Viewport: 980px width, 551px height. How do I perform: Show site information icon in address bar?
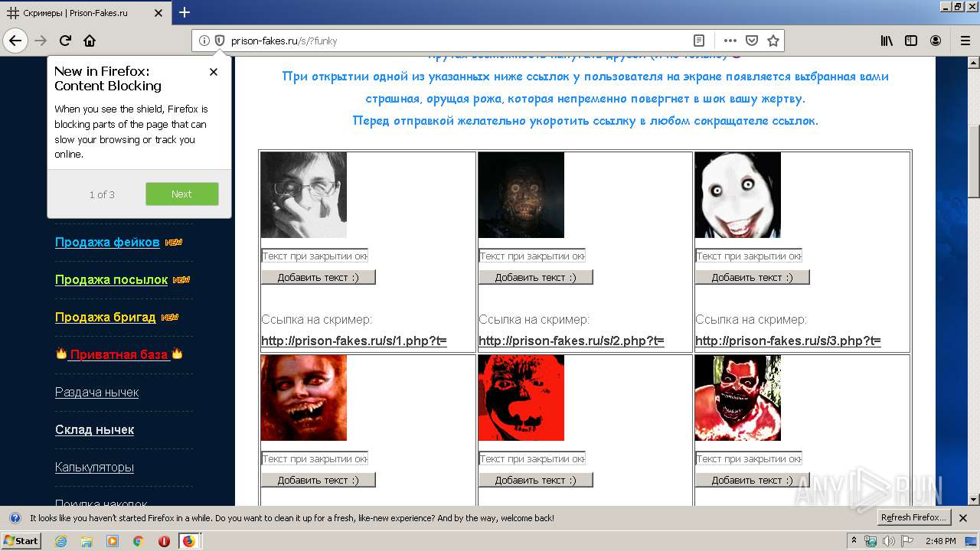(204, 41)
